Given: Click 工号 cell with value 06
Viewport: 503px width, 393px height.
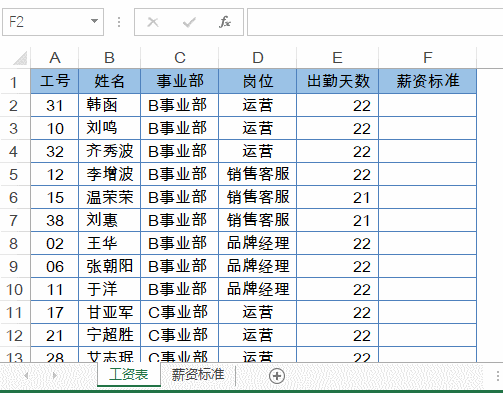Looking at the screenshot, I should [55, 266].
